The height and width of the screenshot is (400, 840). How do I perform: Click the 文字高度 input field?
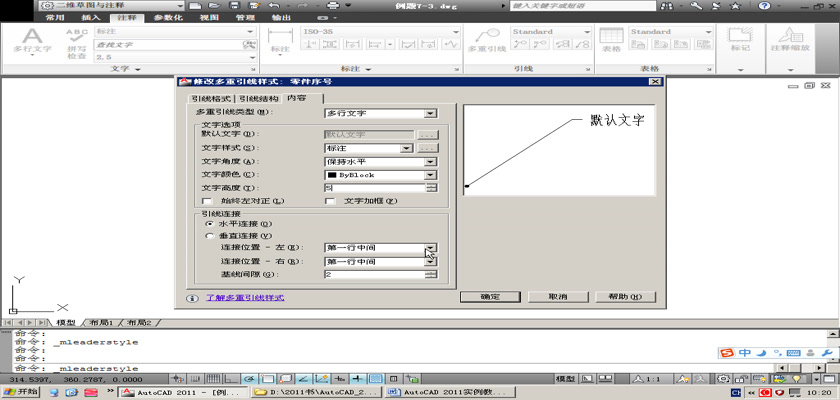click(375, 188)
